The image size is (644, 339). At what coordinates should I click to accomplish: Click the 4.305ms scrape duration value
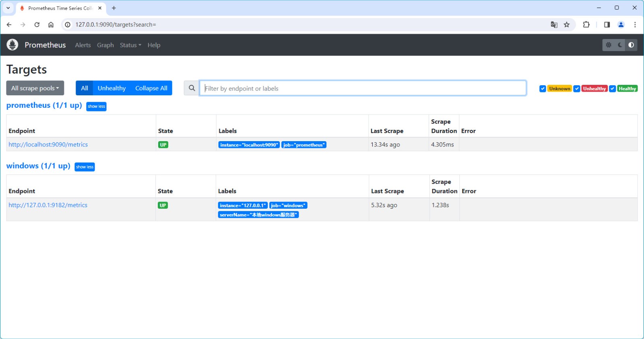tap(442, 144)
